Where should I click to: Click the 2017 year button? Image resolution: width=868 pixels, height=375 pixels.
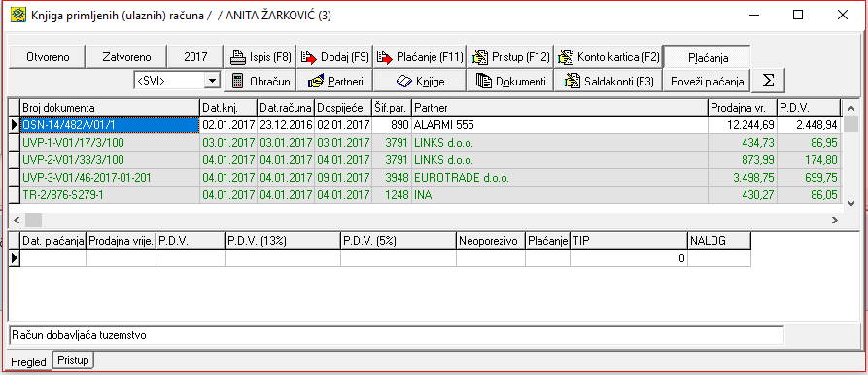(x=195, y=57)
